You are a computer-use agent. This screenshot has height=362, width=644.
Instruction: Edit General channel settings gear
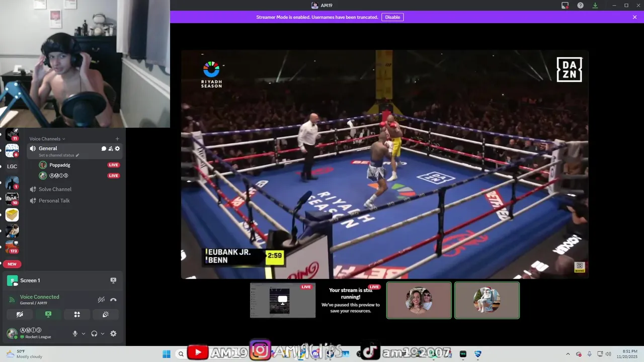pos(117,148)
